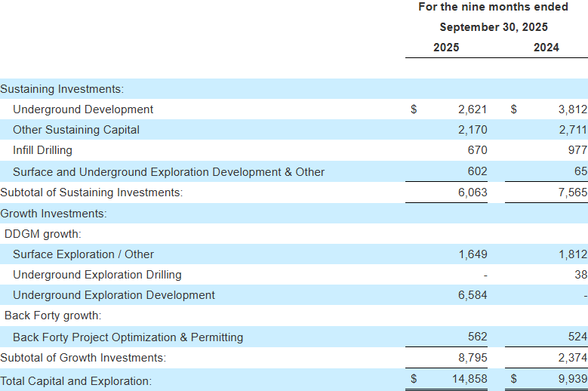
Task: Click the 3,812 value for 2024
Action: [x=572, y=109]
